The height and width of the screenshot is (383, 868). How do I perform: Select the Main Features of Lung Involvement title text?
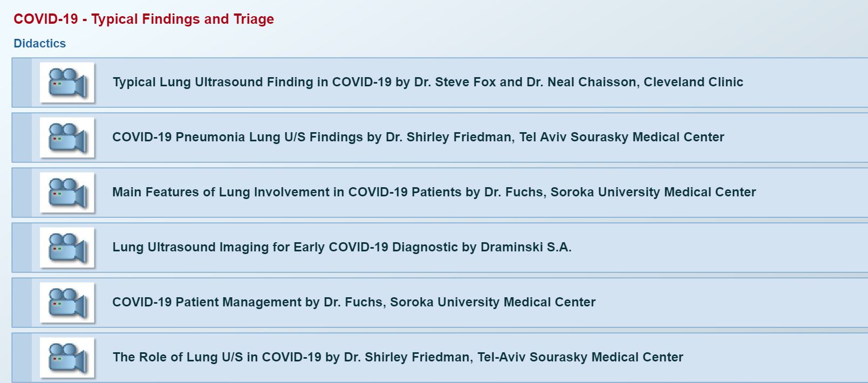click(x=434, y=192)
